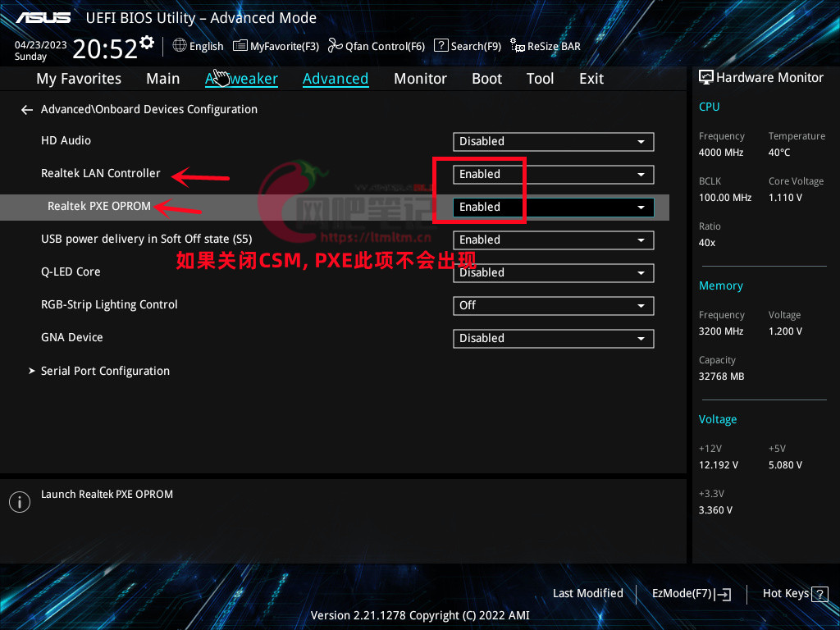Open USB power delivery in S5 dropdown
The width and height of the screenshot is (840, 630).
(x=554, y=240)
